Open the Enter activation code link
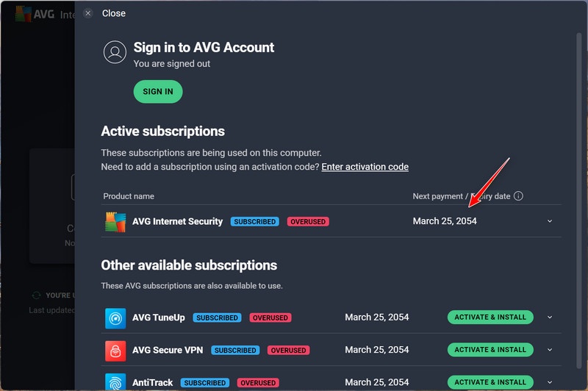This screenshot has height=391, width=588. (365, 167)
